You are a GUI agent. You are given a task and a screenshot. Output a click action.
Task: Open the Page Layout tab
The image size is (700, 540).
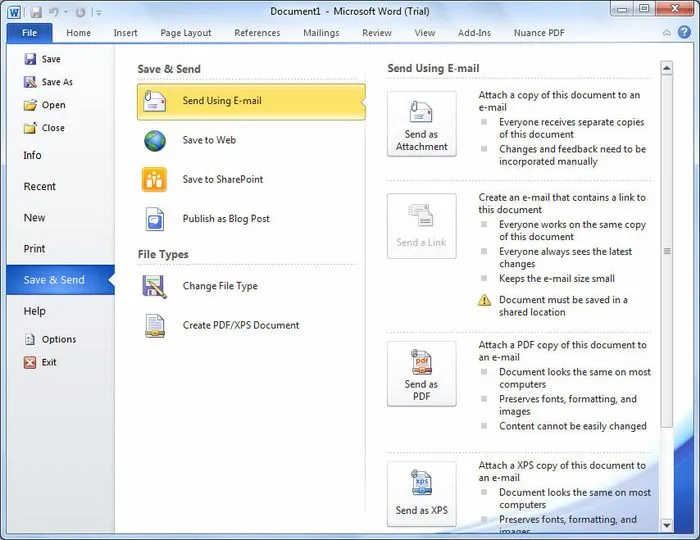[186, 33]
